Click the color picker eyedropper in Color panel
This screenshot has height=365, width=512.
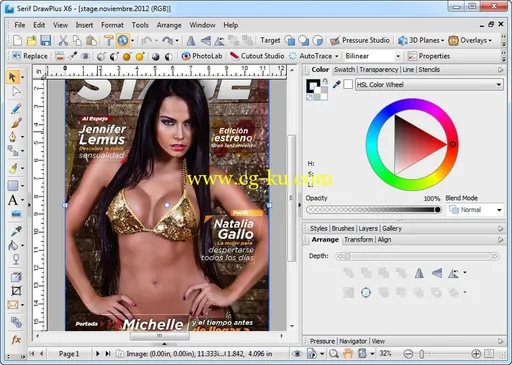[337, 84]
